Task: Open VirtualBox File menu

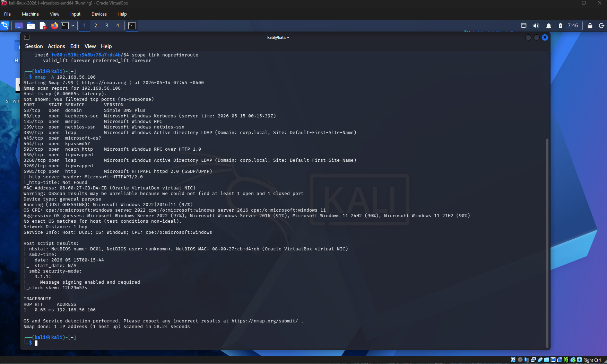Action: [7, 14]
